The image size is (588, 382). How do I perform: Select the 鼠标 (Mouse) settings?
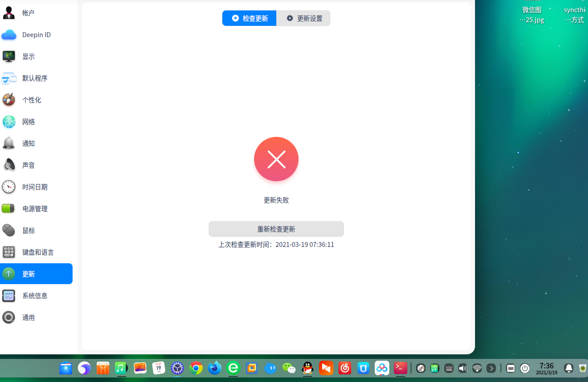tap(36, 231)
